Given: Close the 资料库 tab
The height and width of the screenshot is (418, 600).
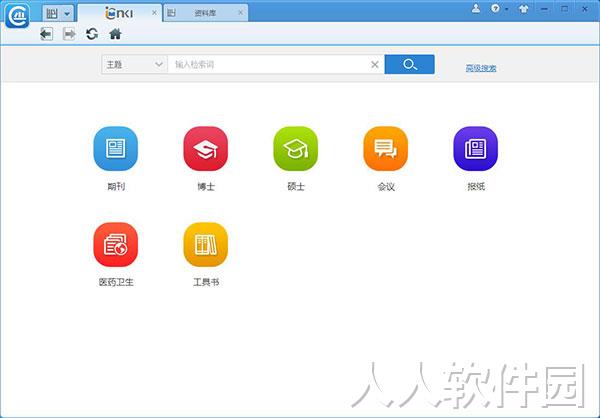Looking at the screenshot, I should (x=240, y=13).
